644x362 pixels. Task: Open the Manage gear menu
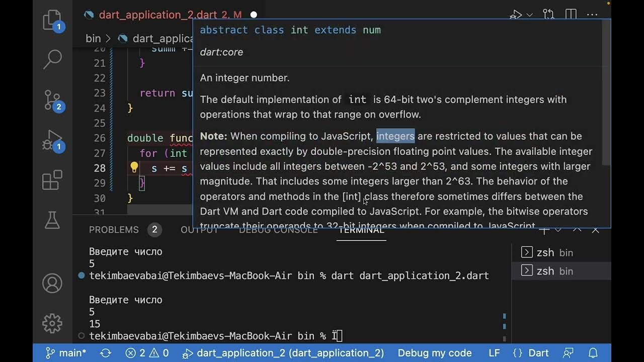[x=52, y=323]
